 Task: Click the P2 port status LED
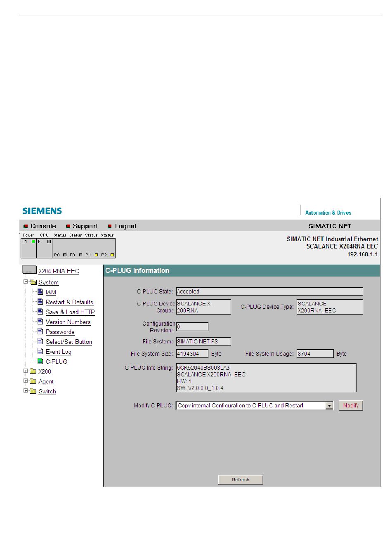point(112,255)
